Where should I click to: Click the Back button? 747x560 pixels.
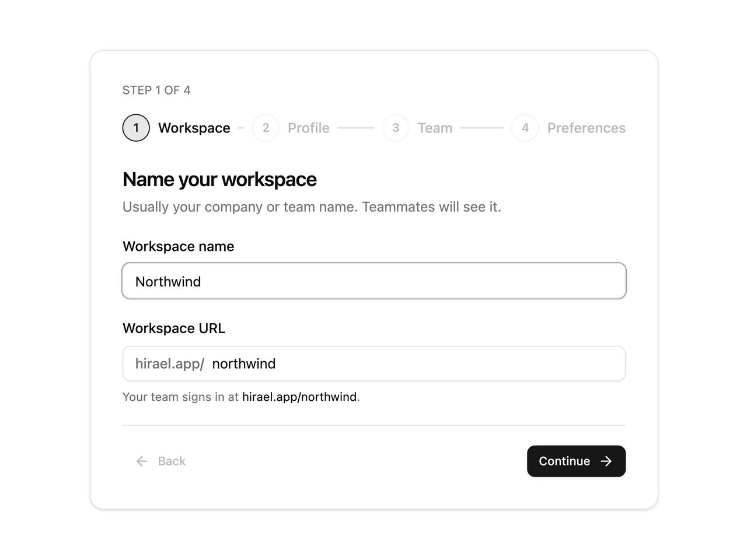(160, 461)
